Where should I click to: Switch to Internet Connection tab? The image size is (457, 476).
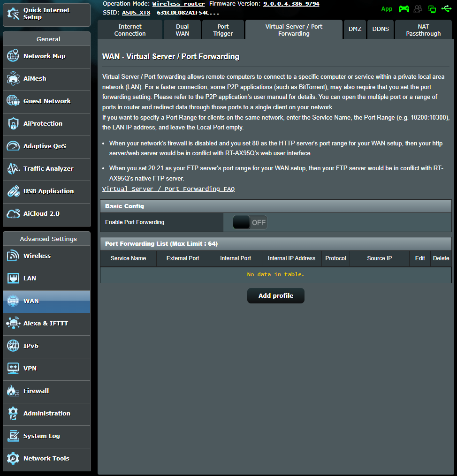click(130, 30)
